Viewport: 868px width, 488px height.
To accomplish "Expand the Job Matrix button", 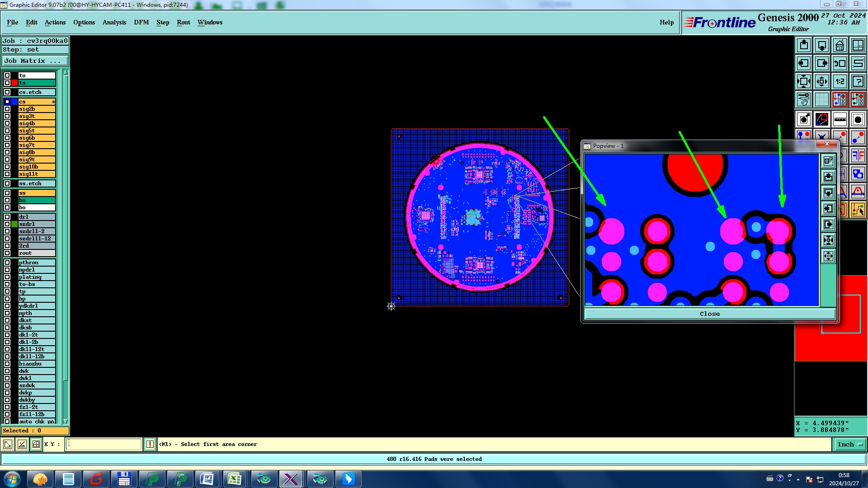I will coord(35,61).
